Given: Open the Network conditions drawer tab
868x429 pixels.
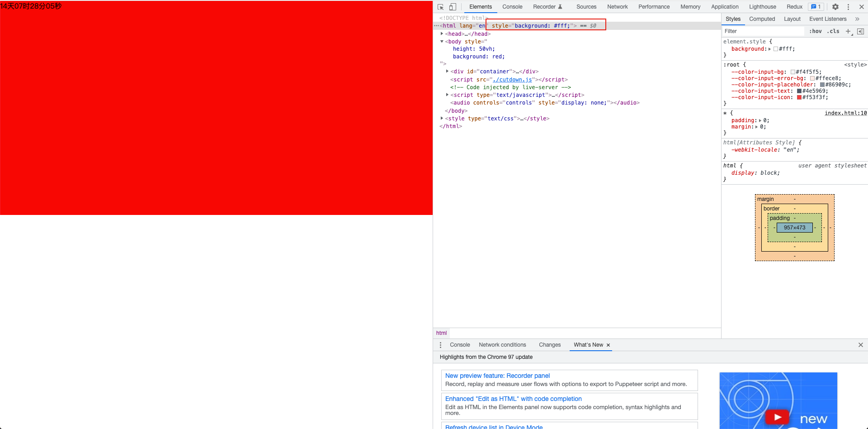Looking at the screenshot, I should click(502, 345).
